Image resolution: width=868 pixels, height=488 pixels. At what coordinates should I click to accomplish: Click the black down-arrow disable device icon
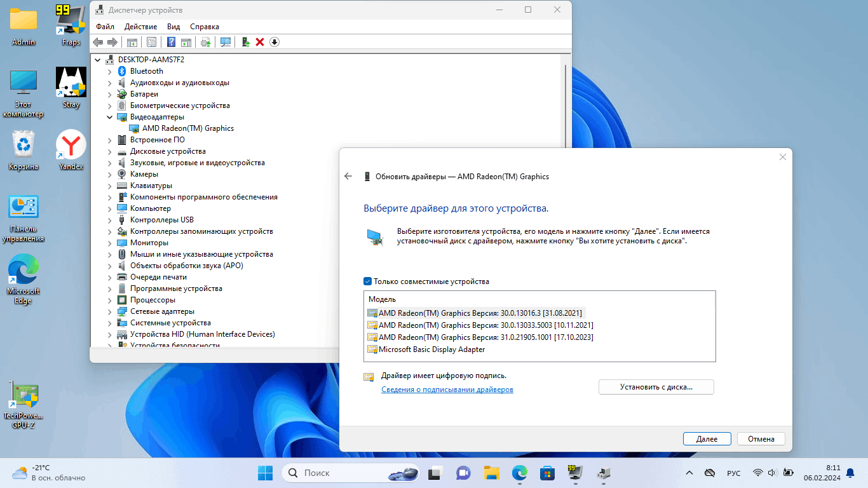pyautogui.click(x=275, y=42)
